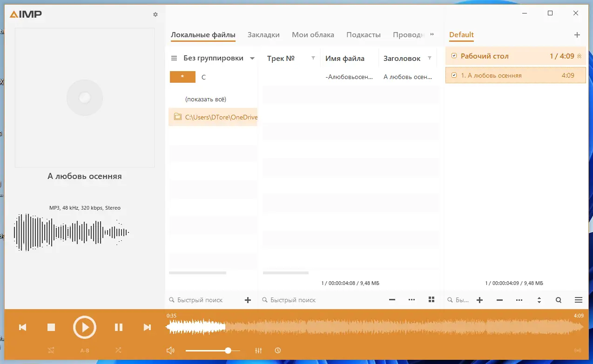Open the filter dropdown on 'Заголовок' column
Viewport: 593px width, 364px height.
pyautogui.click(x=429, y=58)
